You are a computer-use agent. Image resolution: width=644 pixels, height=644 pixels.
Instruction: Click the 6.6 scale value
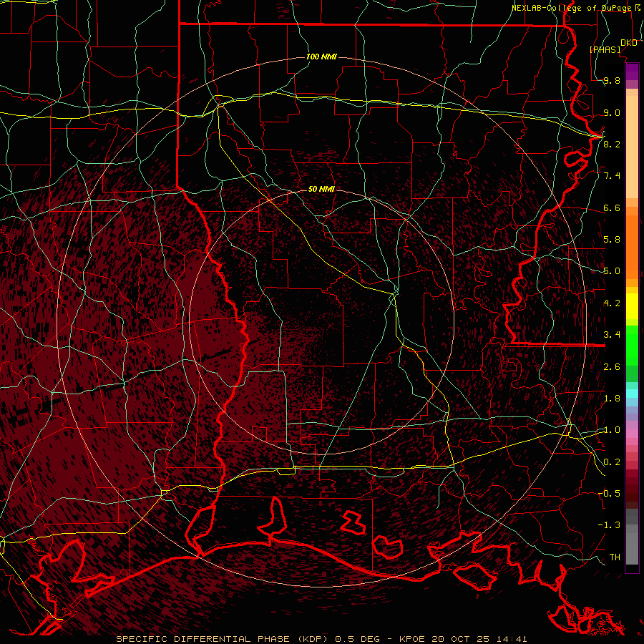click(612, 208)
